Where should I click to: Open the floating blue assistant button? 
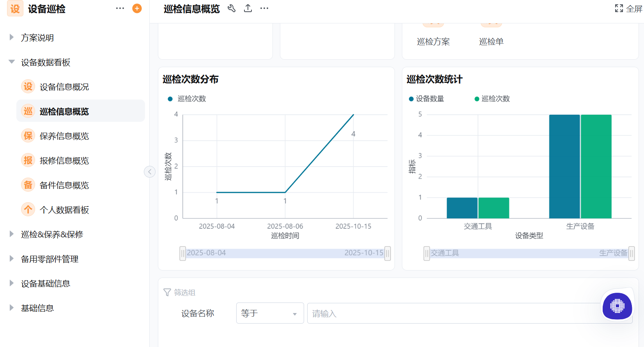(617, 306)
